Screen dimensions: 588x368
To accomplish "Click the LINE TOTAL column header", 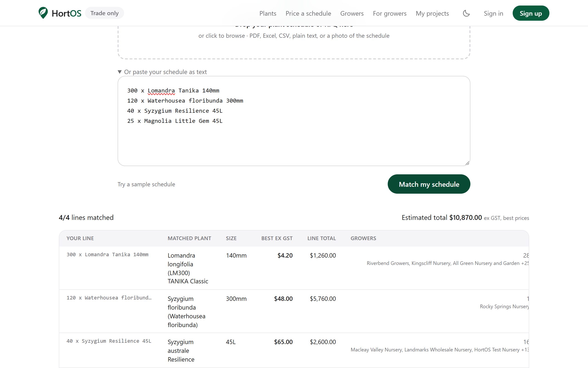I will (x=322, y=238).
